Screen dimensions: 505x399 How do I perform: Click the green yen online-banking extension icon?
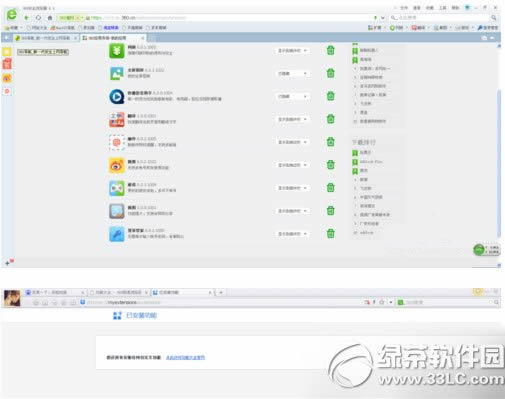pyautogui.click(x=117, y=51)
